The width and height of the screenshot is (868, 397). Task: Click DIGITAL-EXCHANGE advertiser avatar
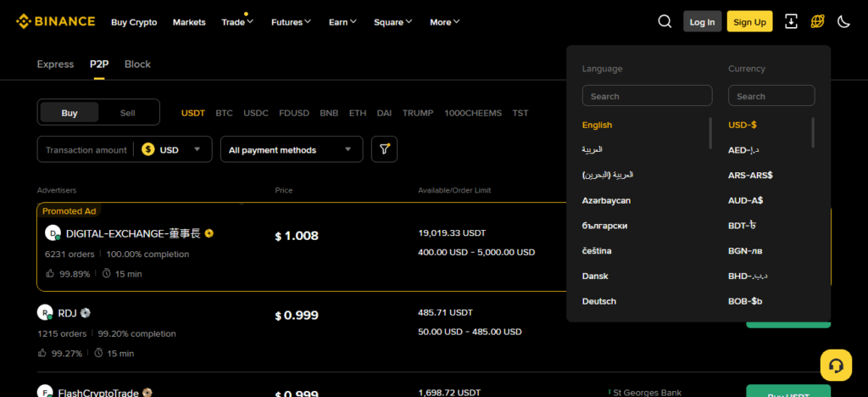(x=53, y=233)
